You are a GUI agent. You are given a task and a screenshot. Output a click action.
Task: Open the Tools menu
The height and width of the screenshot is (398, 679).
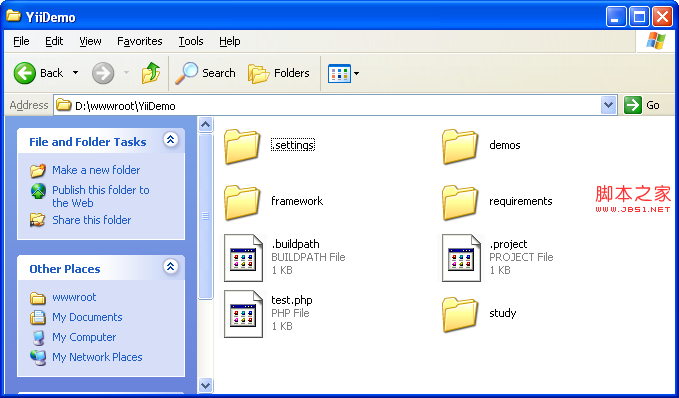point(191,41)
